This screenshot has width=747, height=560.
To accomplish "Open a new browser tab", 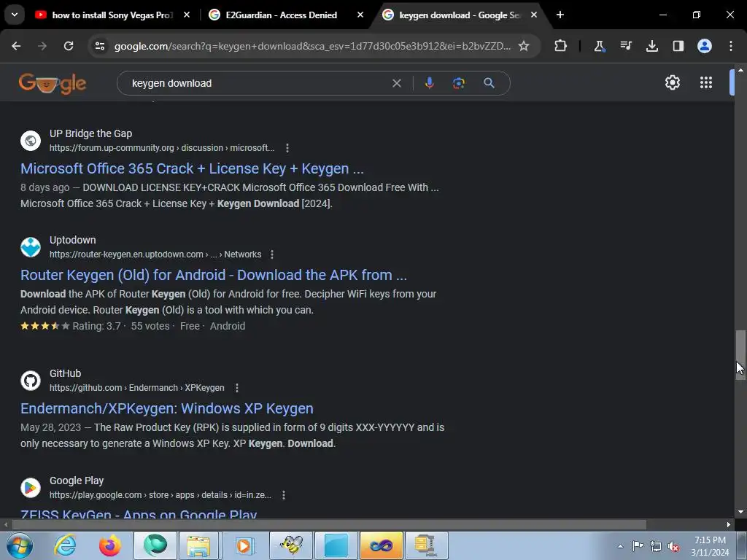I will [560, 15].
